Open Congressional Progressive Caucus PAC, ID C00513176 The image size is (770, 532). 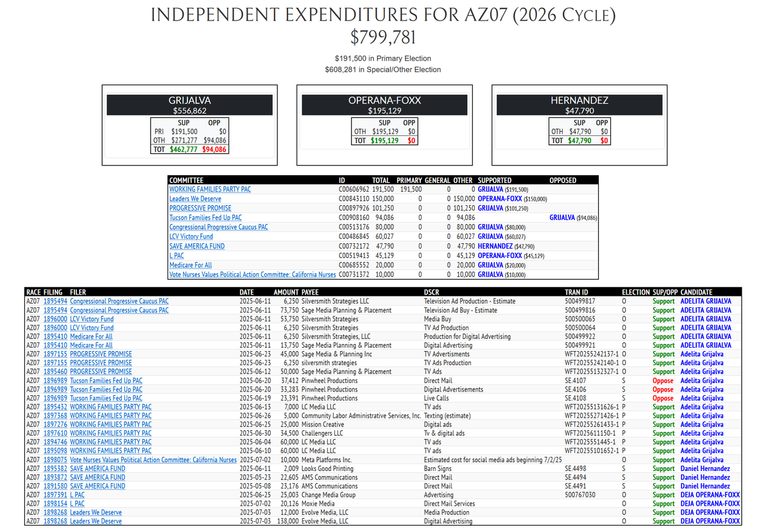[219, 227]
